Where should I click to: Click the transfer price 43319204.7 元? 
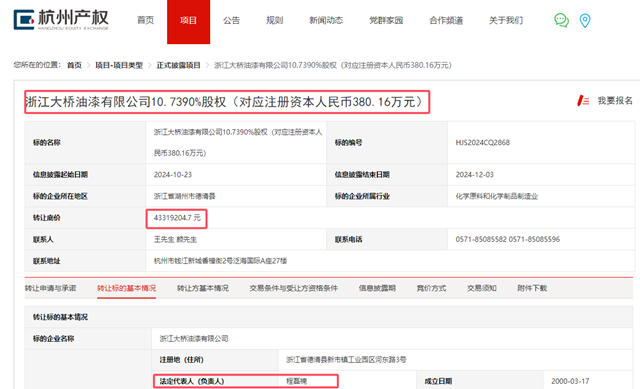[x=177, y=218]
